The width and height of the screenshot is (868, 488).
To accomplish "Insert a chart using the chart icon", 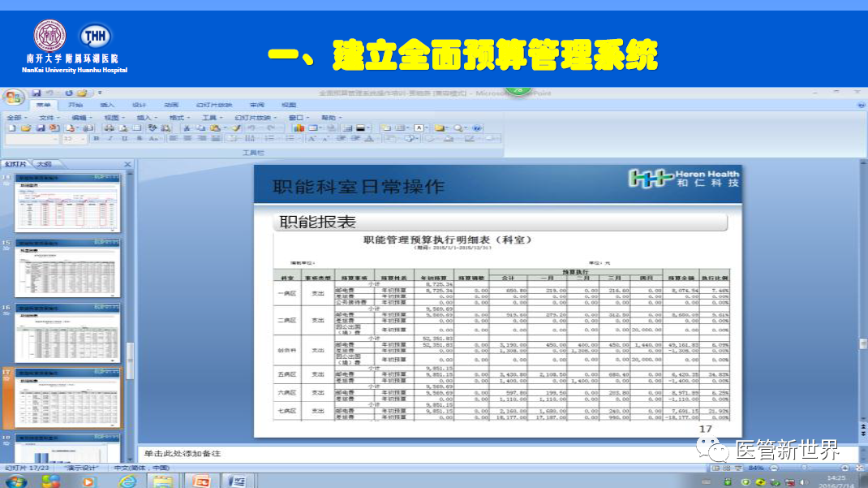I will point(298,128).
